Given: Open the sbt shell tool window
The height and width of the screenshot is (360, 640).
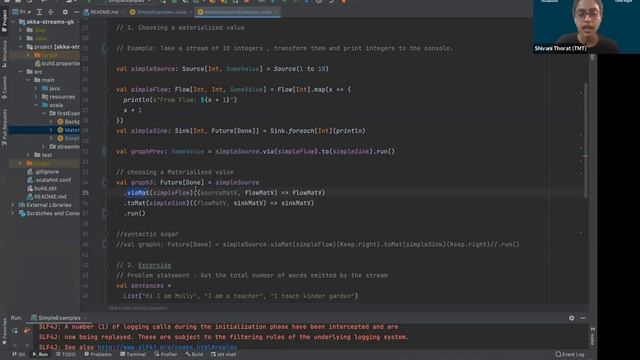Looking at the screenshot, I should click(x=223, y=354).
